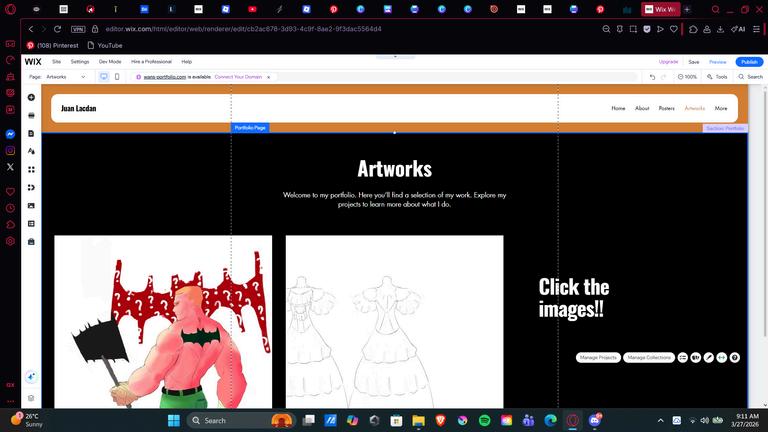
Task: Open the Tools menu in toolbar
Action: (717, 77)
